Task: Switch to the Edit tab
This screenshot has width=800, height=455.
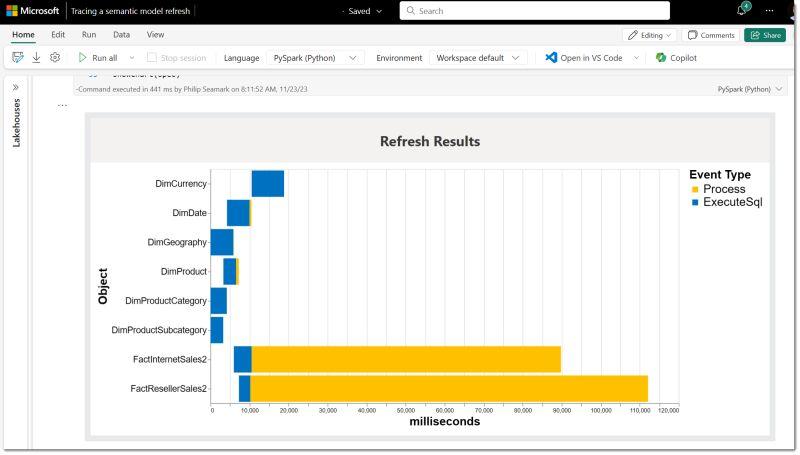Action: click(58, 35)
